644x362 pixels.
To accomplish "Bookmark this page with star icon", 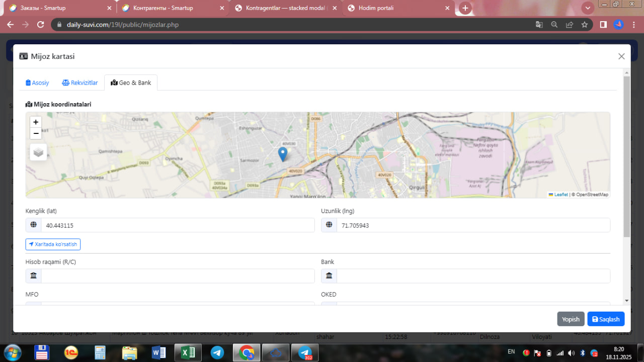I will [584, 25].
